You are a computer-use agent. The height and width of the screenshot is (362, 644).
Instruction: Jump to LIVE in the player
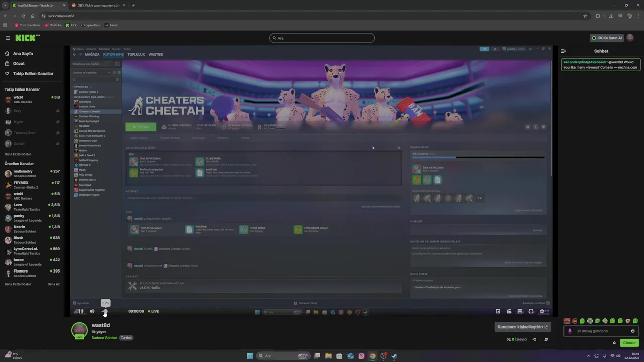pos(154,311)
